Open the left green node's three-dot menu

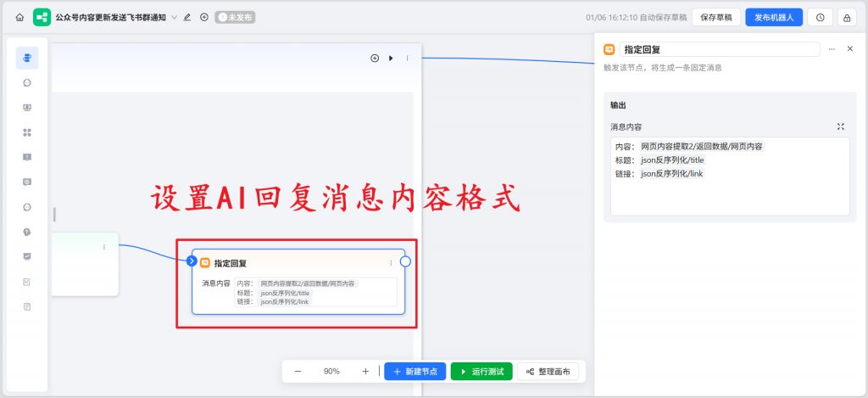tap(104, 247)
